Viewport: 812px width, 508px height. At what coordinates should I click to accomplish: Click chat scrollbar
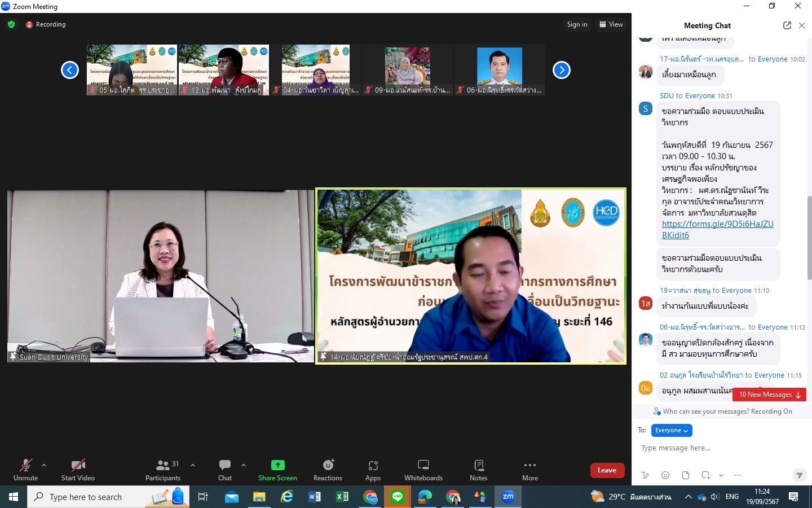[809, 237]
